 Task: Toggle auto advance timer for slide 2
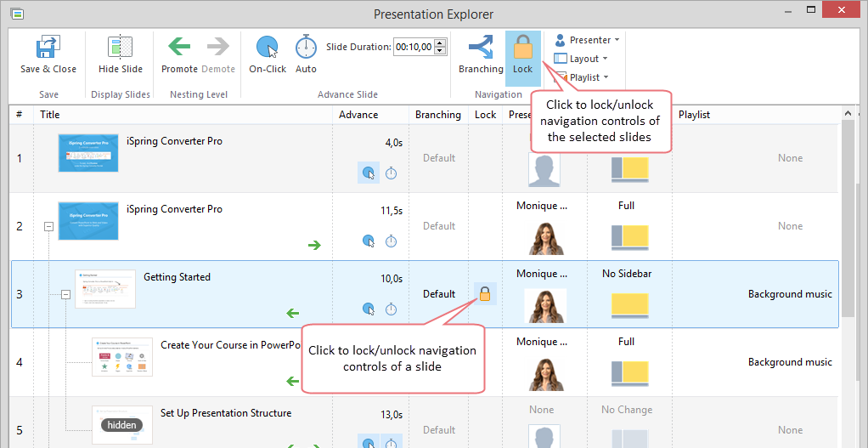392,241
